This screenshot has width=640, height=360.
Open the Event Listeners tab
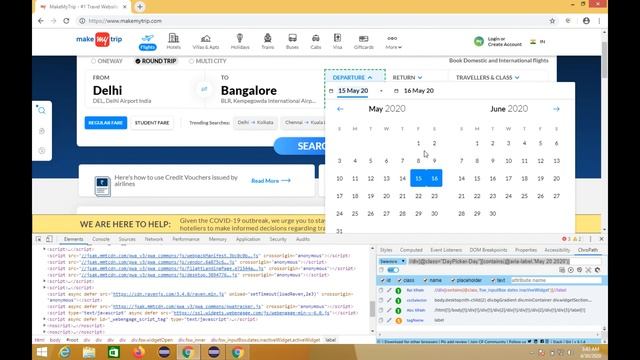(x=446, y=250)
